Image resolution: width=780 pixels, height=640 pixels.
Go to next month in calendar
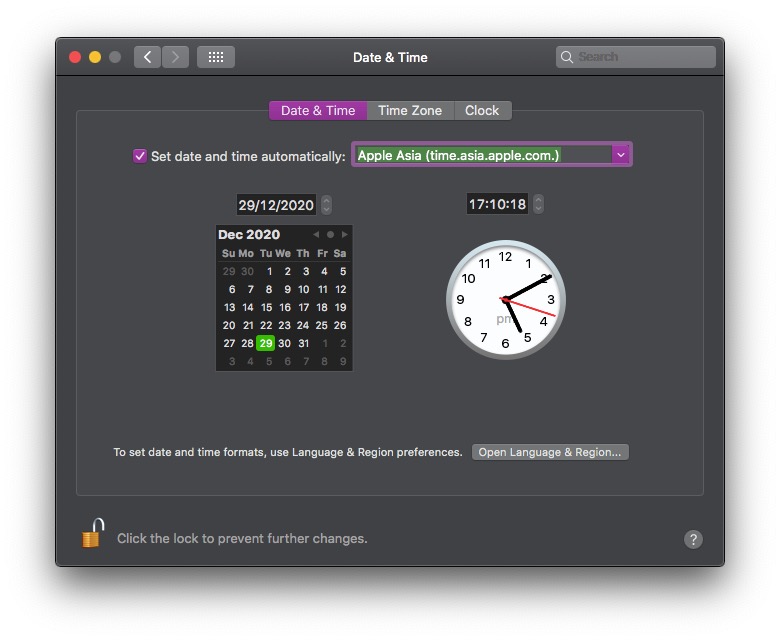344,234
